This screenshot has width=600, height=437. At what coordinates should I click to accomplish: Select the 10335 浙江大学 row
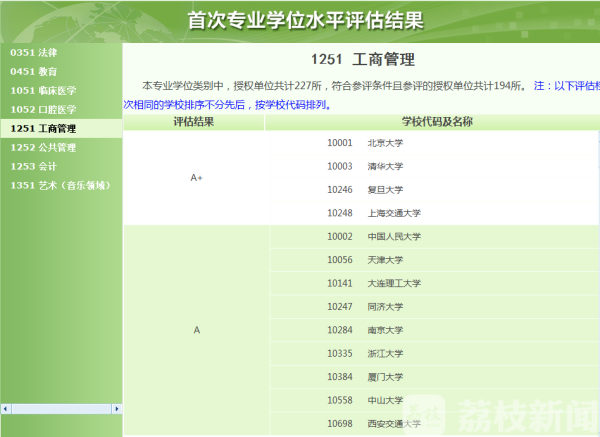(x=434, y=353)
